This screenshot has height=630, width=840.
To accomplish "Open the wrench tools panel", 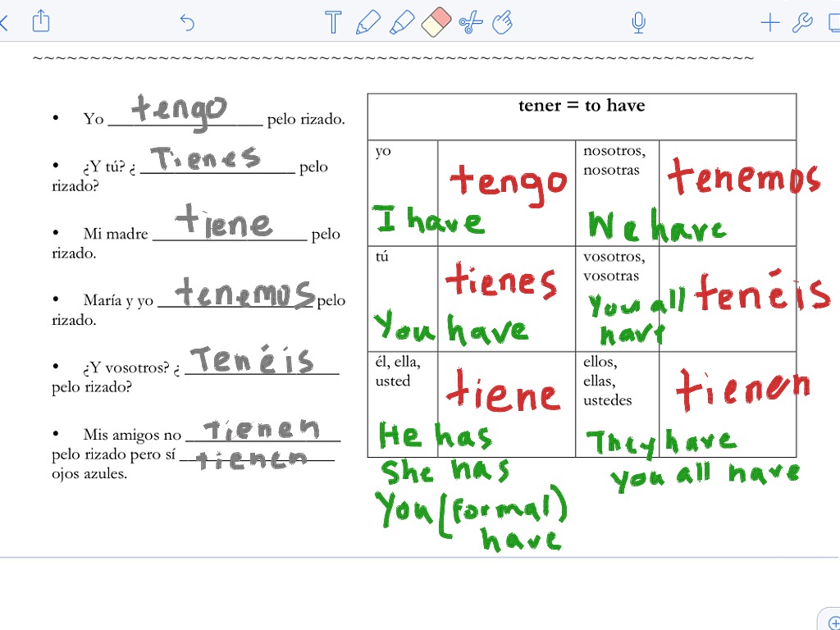I will pyautogui.click(x=802, y=22).
